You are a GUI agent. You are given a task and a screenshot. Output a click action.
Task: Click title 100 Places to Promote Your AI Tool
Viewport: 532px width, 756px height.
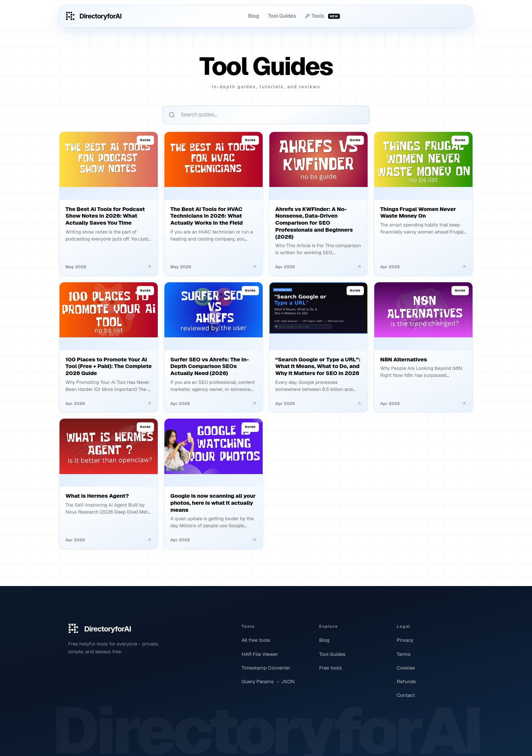click(109, 366)
